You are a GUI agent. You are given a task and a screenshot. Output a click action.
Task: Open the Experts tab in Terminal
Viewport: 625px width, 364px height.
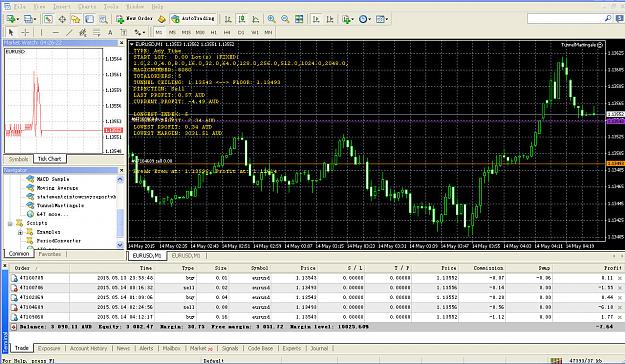(x=291, y=348)
